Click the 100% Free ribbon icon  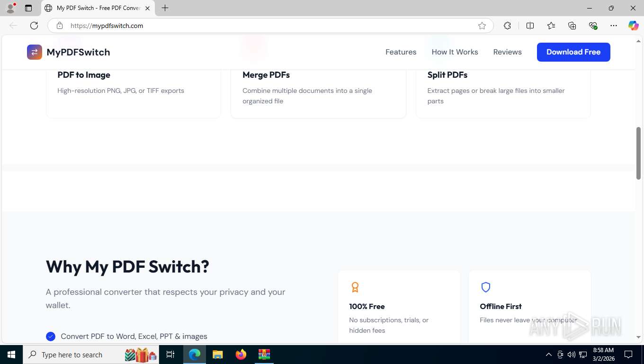coord(355,287)
